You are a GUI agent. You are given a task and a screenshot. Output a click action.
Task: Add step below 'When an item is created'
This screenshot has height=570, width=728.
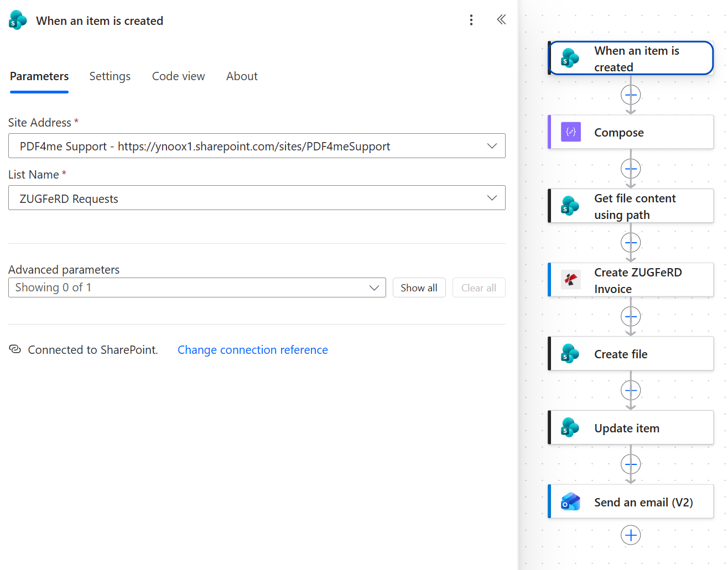631,95
